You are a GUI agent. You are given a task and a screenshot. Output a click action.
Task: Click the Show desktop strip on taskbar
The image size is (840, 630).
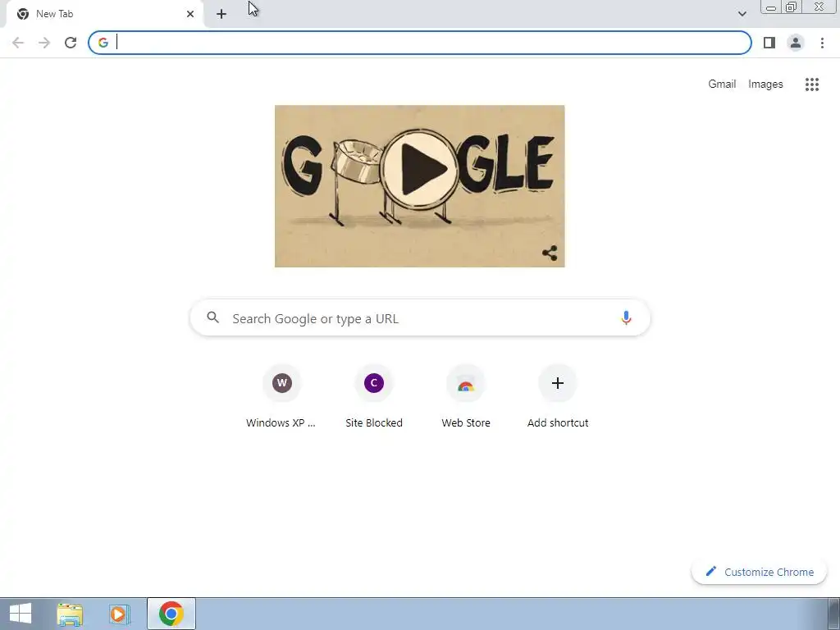click(x=834, y=614)
